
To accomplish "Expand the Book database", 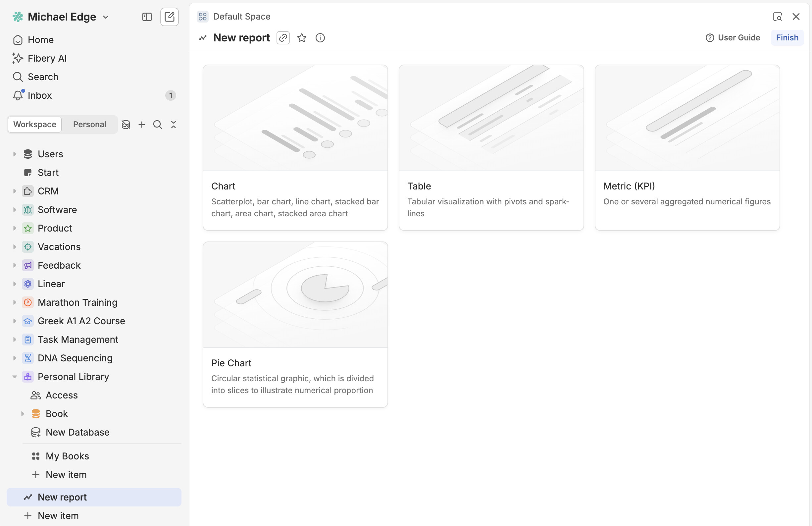I will click(x=23, y=414).
